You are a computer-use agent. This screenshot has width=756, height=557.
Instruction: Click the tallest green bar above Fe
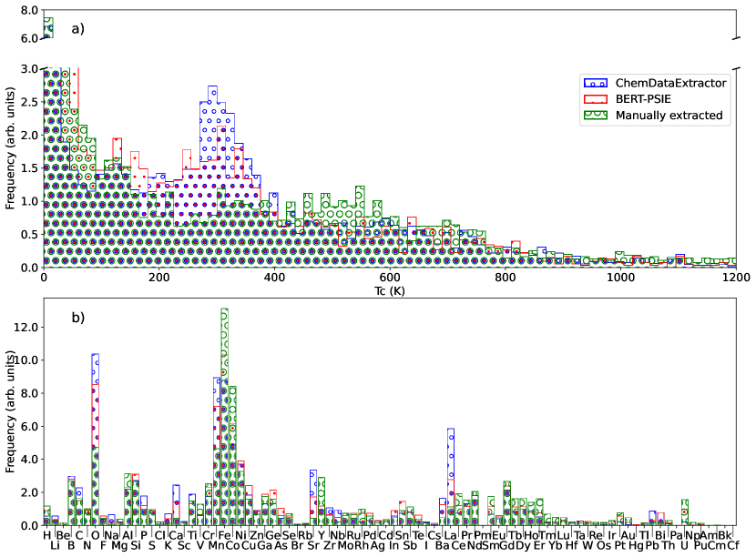point(224,417)
